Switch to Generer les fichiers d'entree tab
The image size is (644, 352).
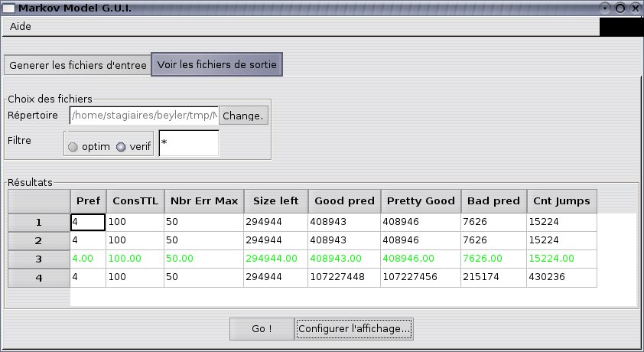[x=78, y=65]
